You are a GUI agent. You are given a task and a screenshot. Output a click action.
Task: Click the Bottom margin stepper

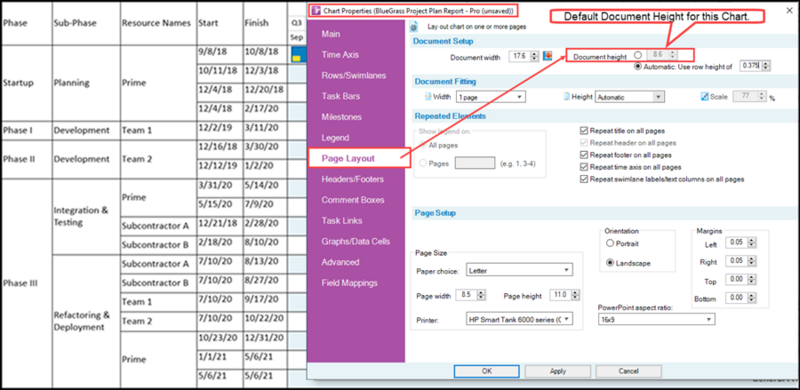coord(752,299)
